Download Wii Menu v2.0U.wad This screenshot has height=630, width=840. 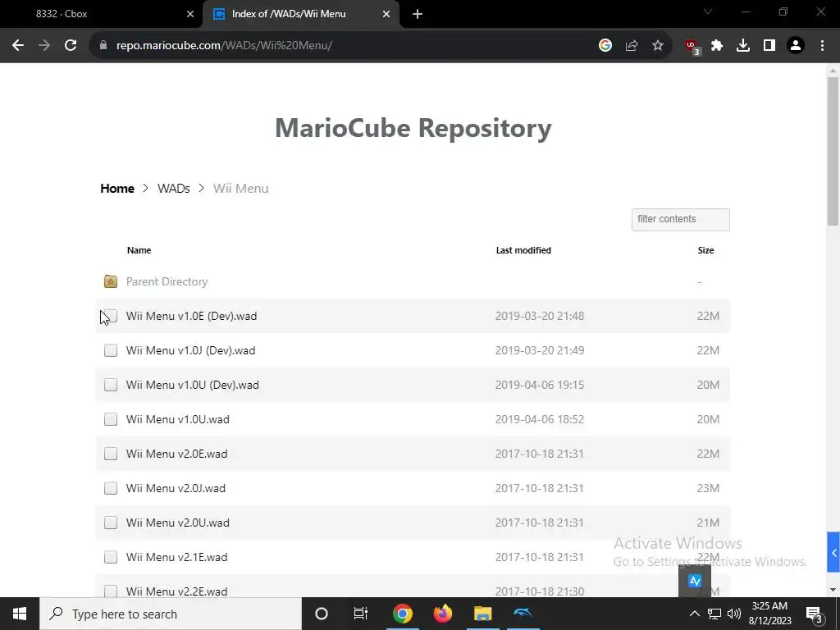click(178, 523)
